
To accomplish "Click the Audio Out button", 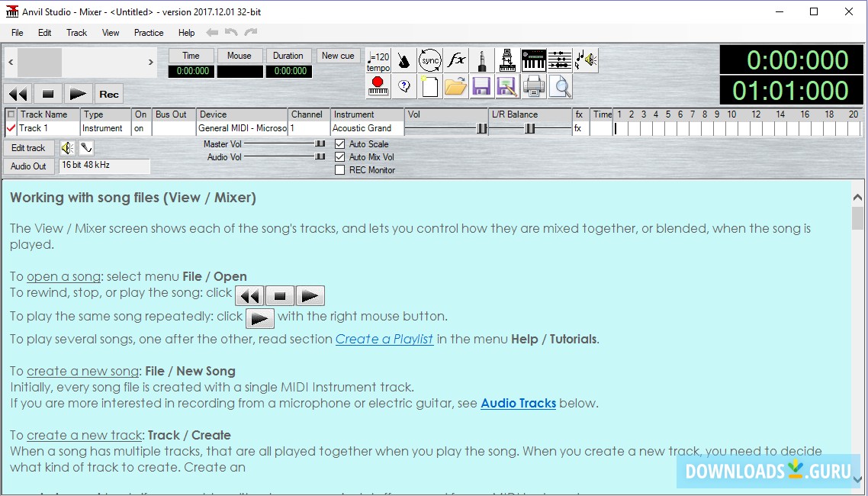I will click(x=29, y=166).
